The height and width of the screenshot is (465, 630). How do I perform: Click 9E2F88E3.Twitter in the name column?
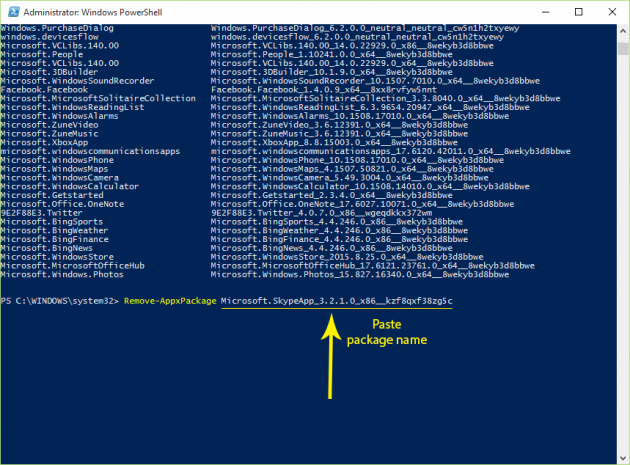[x=41, y=213]
